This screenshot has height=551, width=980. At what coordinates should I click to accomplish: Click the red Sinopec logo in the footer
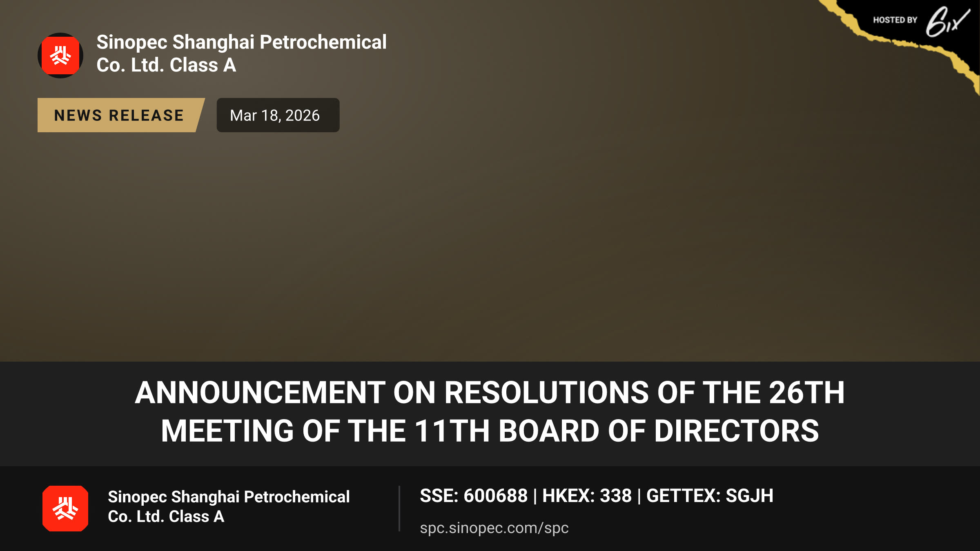pos(65,509)
